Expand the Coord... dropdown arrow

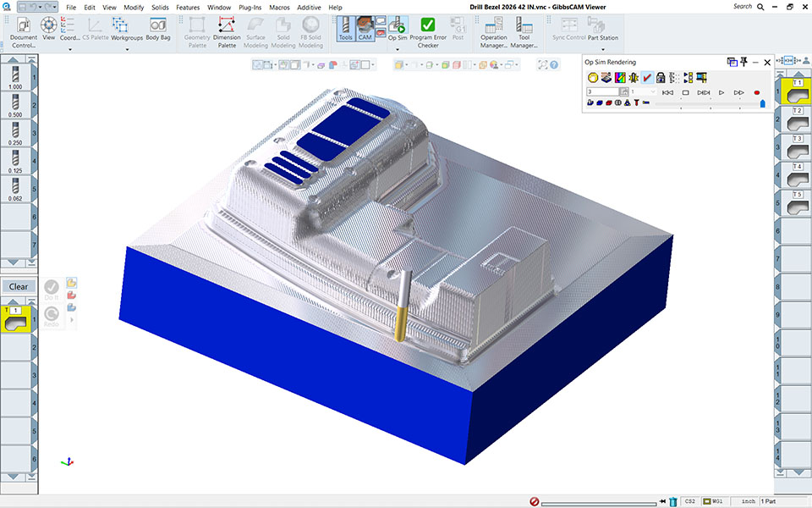[x=70, y=49]
